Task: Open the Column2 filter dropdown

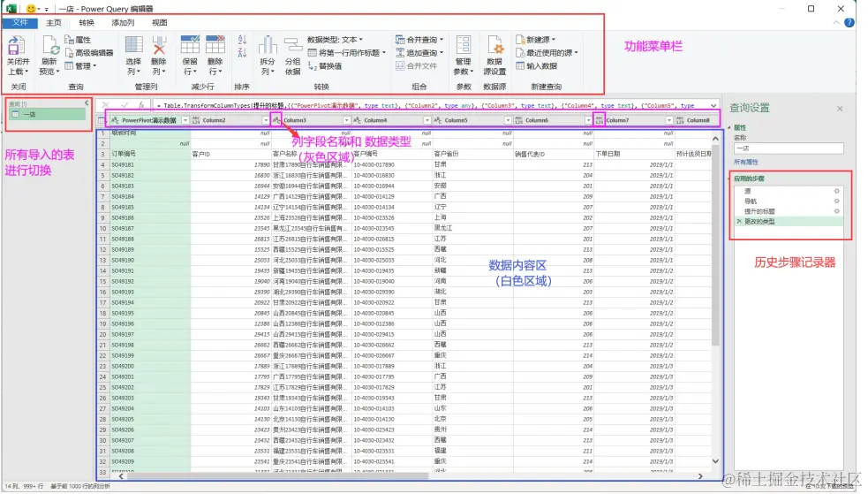Action: click(266, 120)
